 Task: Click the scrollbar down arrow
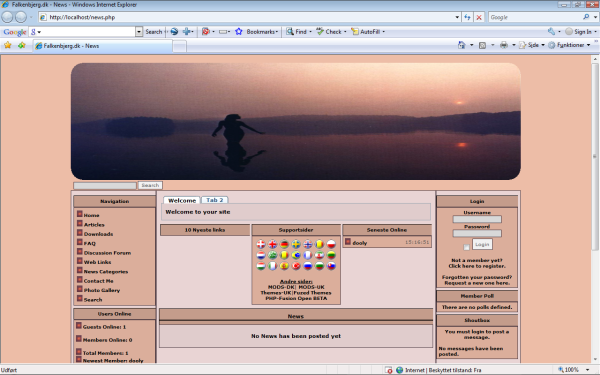[x=595, y=360]
